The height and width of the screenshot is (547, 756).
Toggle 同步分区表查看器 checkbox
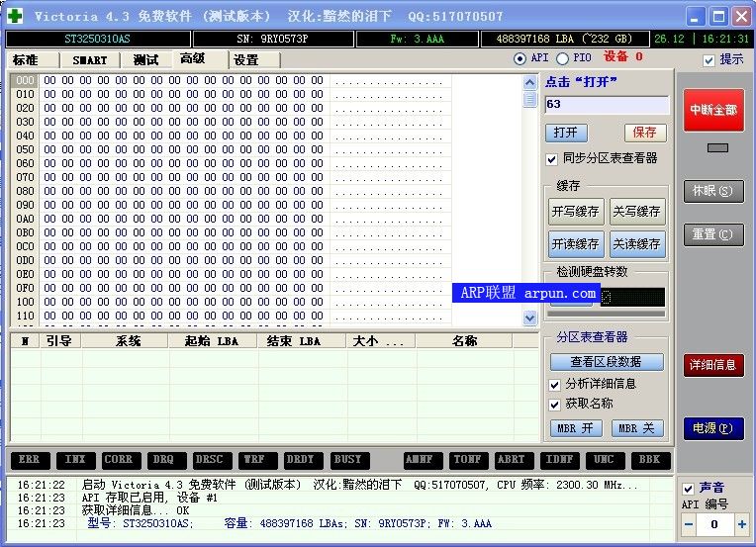(x=552, y=159)
